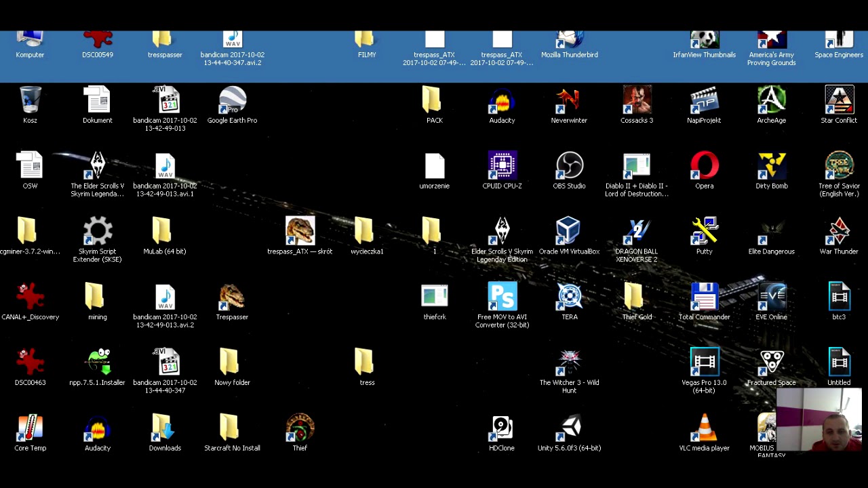Click the webcam overlay video thumbnail
The height and width of the screenshot is (488, 868).
point(819,420)
